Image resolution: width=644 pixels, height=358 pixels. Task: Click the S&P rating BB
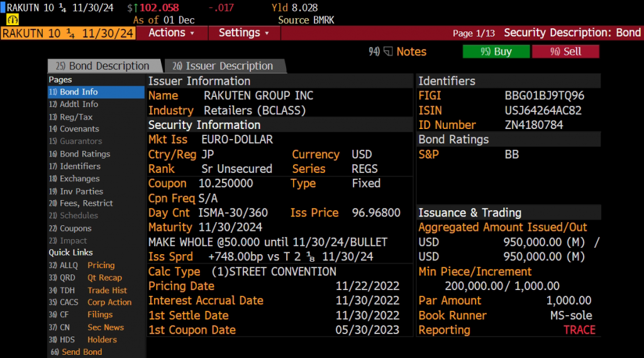click(x=512, y=155)
